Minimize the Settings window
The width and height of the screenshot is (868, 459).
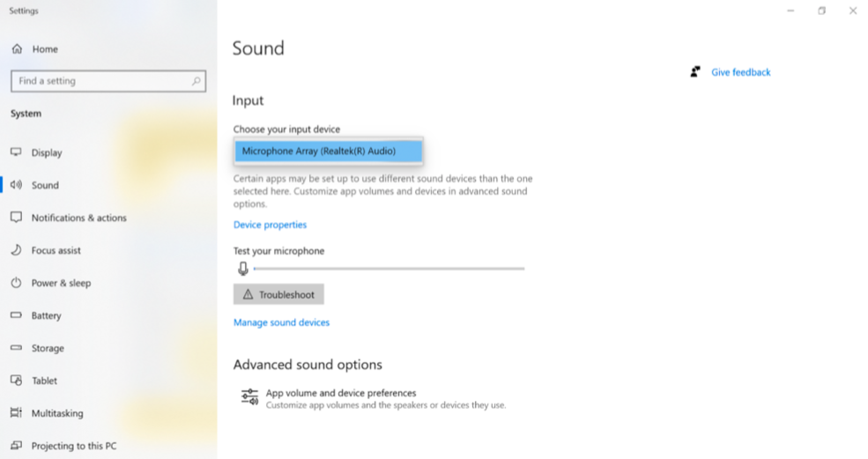[790, 11]
